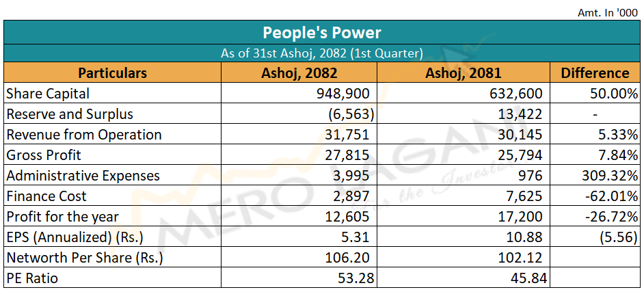Image resolution: width=644 pixels, height=292 pixels.
Task: Select the Difference column header
Action: [594, 72]
